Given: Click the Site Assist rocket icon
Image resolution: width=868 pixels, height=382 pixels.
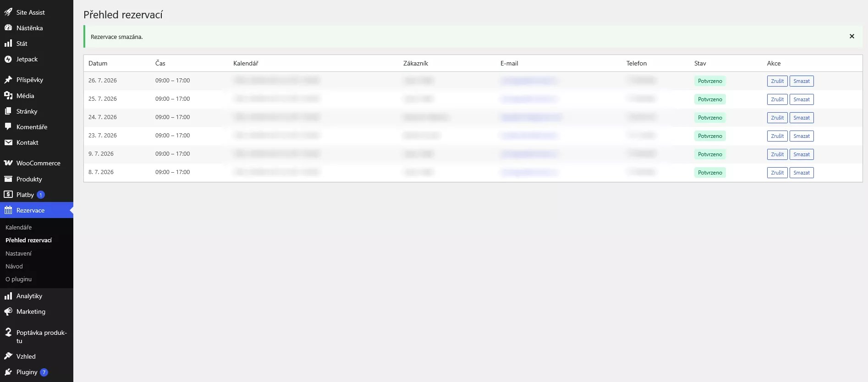Looking at the screenshot, I should [x=8, y=12].
